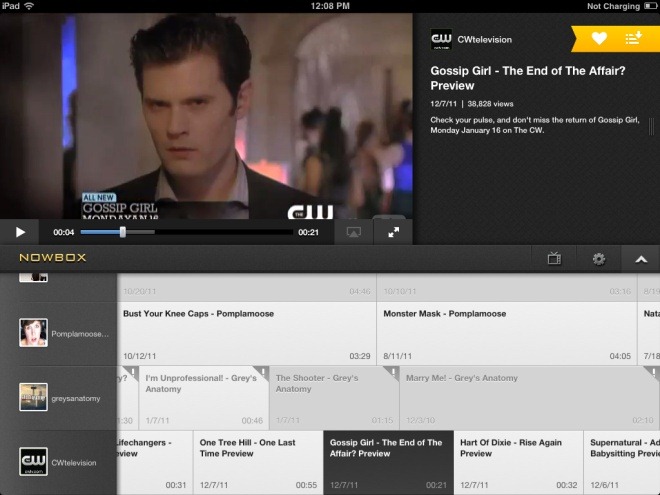This screenshot has width=660, height=495.
Task: Open CWtelevision channel name link
Action: [484, 40]
